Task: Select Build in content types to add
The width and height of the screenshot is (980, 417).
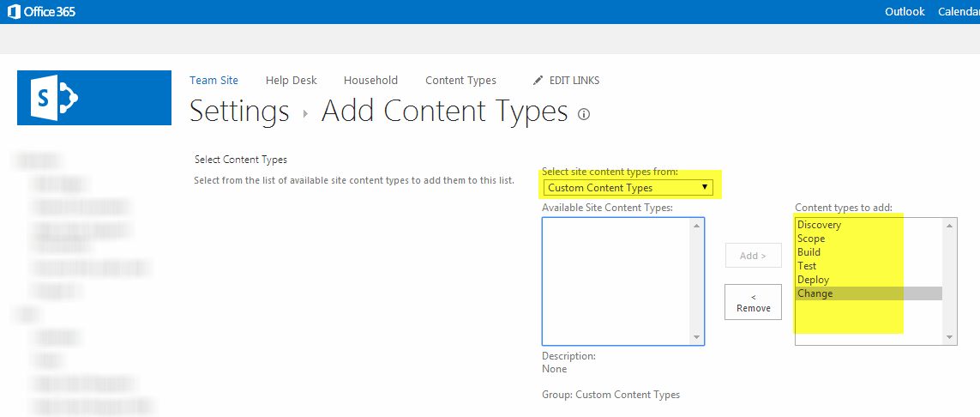Action: point(809,252)
